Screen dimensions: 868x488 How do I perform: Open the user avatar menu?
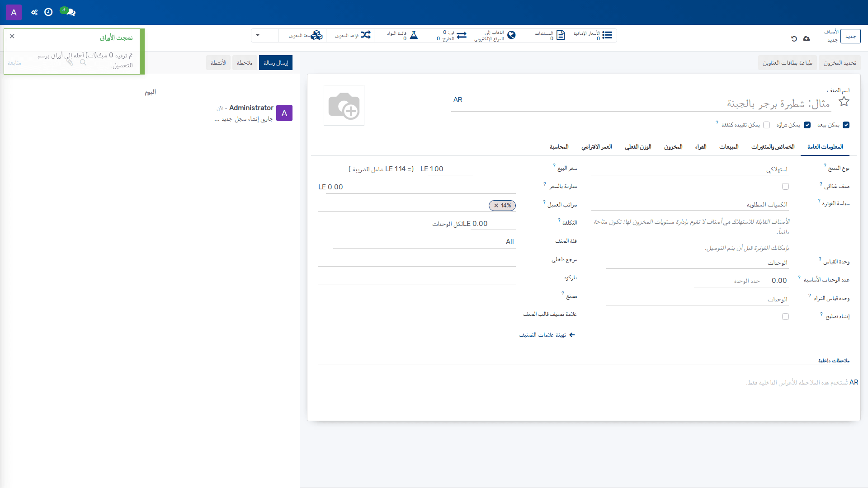(14, 12)
